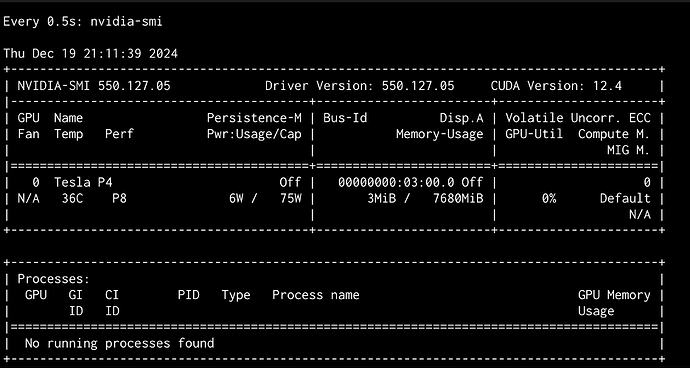This screenshot has height=368, width=690.
Task: Click the 'Tesla P4' GPU name
Action: tap(83, 182)
